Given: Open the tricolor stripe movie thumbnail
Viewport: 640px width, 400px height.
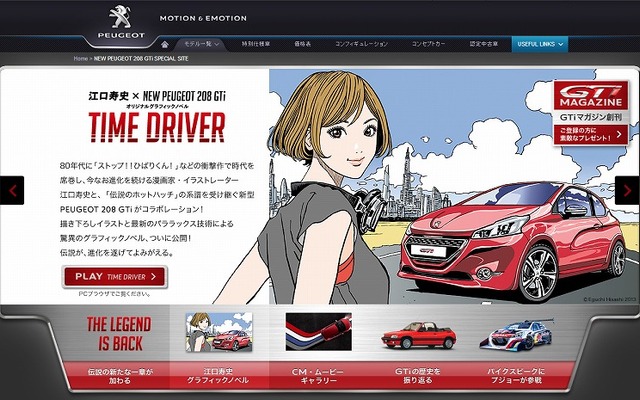Looking at the screenshot, I should point(318,332).
